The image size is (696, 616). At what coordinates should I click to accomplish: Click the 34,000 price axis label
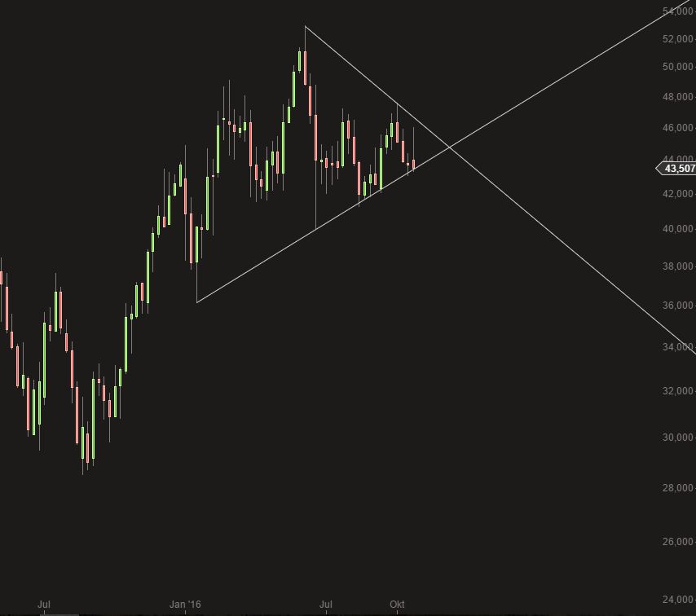[678, 348]
